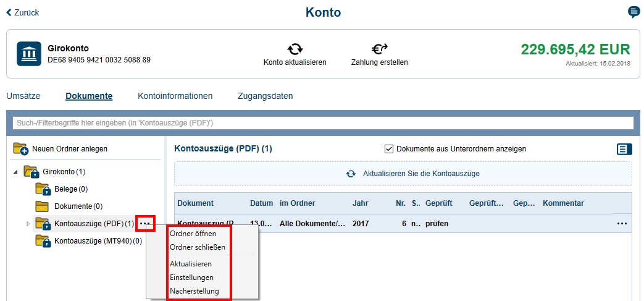Open three-dot menu of Kontoauszug row
644x301 pixels.
click(x=622, y=224)
